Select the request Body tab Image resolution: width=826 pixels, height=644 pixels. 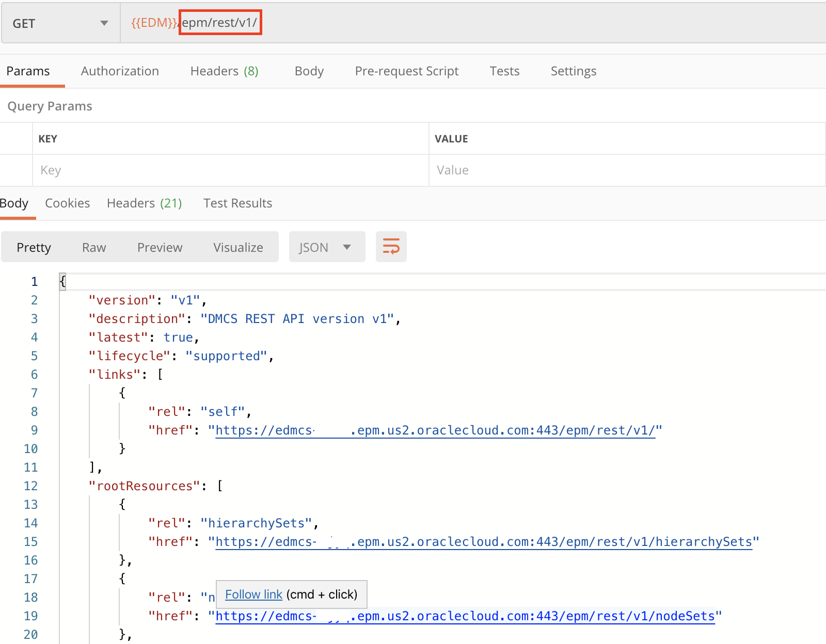click(x=309, y=71)
